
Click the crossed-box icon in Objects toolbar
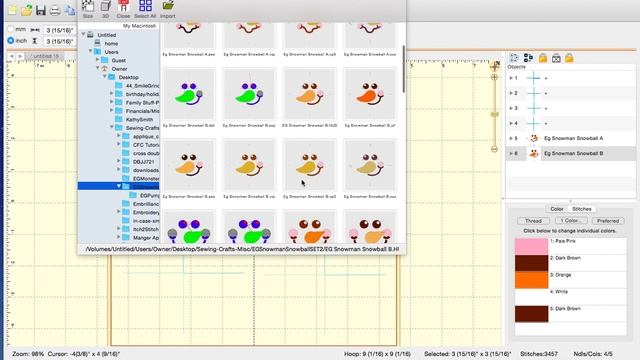pyautogui.click(x=556, y=58)
